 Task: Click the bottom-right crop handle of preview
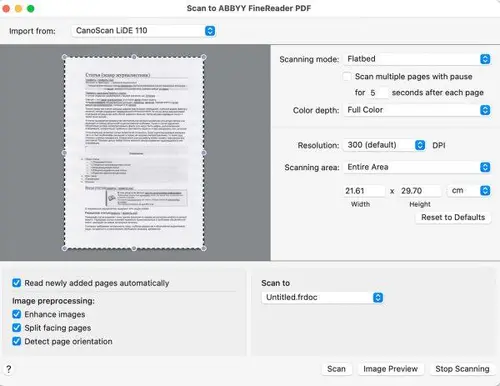pos(204,248)
